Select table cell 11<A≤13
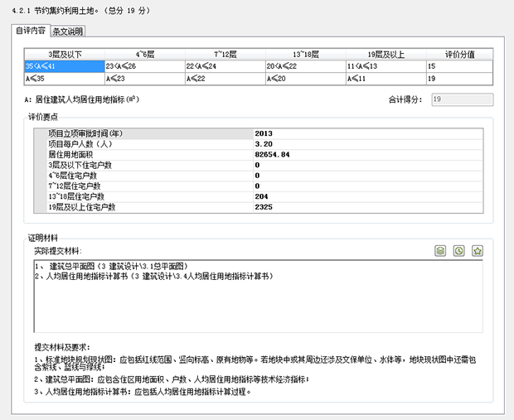This screenshot has height=420, width=514. pyautogui.click(x=386, y=66)
